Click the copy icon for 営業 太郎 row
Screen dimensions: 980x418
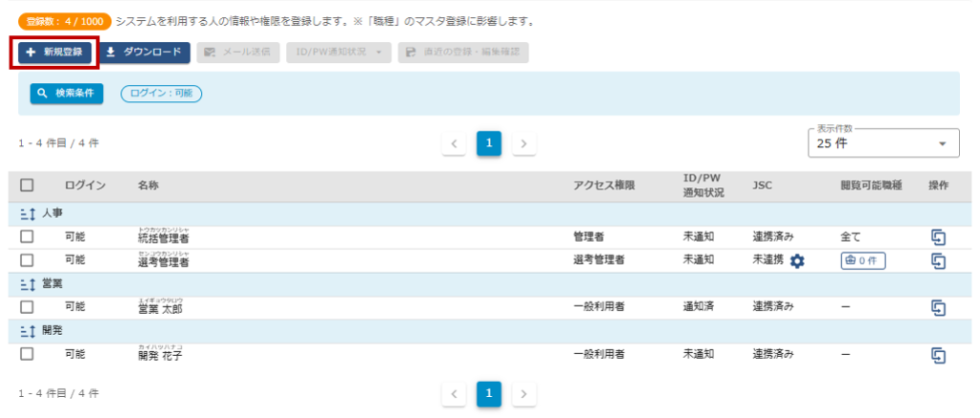(938, 307)
